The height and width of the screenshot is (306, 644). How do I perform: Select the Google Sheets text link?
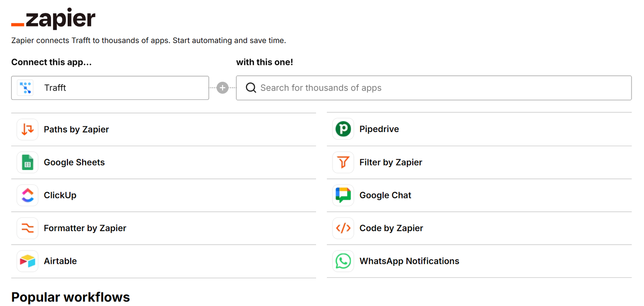pos(74,162)
